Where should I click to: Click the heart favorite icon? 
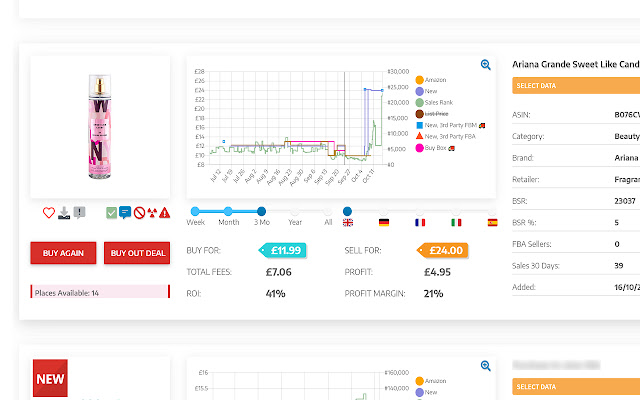pos(49,213)
